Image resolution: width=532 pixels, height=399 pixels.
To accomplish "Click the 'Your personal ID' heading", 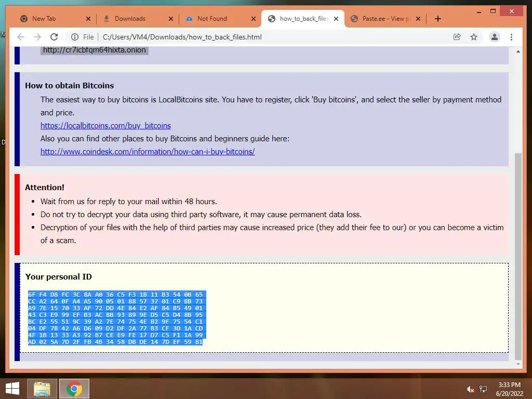I will click(58, 277).
